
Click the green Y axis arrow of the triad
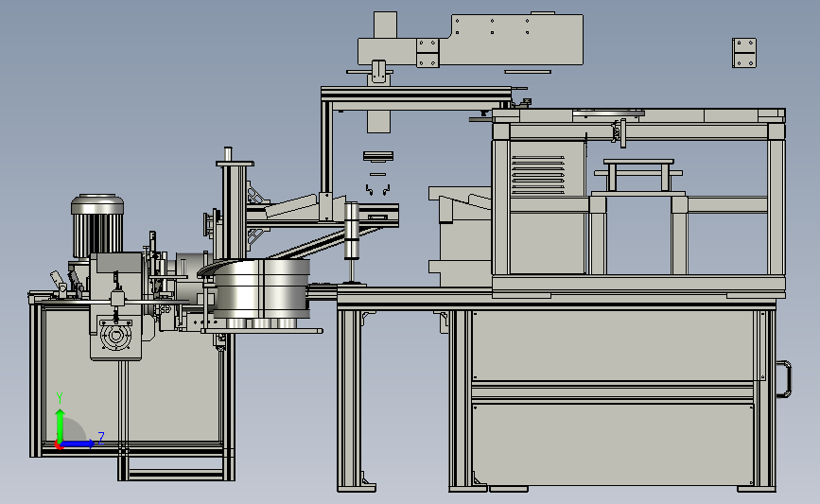(x=61, y=426)
